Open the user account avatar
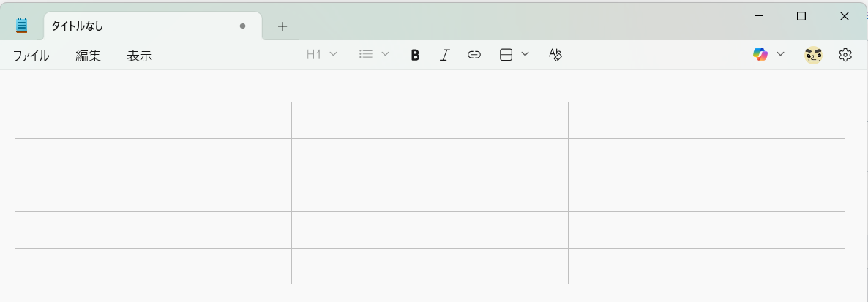 pyautogui.click(x=813, y=55)
